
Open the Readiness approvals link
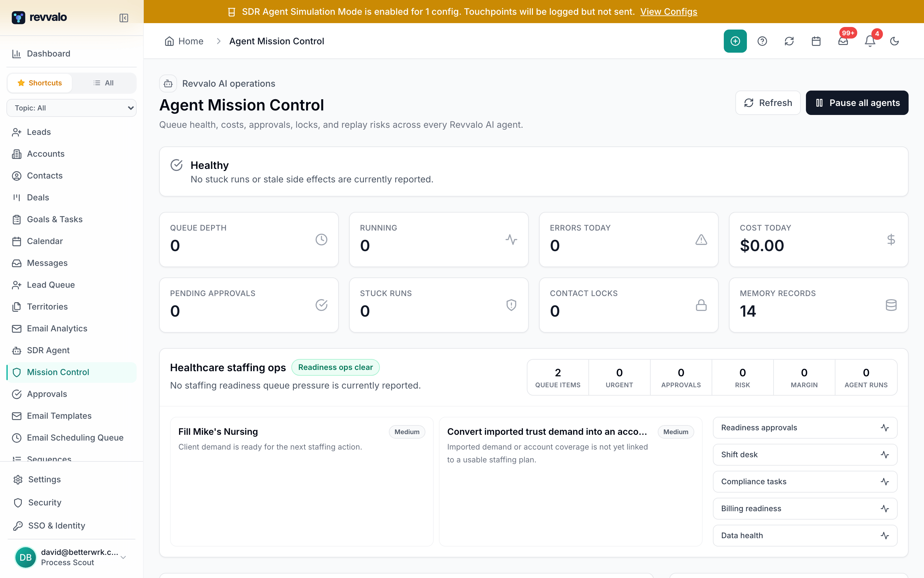point(805,428)
